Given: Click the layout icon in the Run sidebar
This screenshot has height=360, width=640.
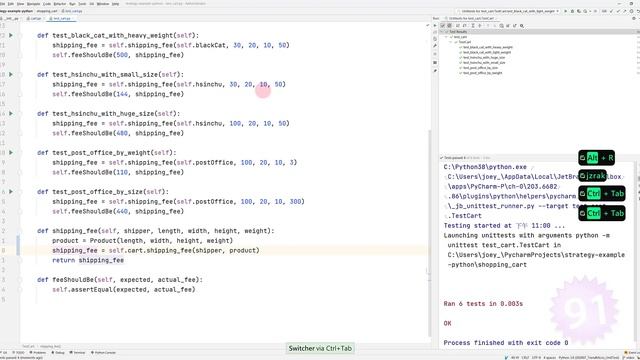Looking at the screenshot, I should [x=435, y=62].
